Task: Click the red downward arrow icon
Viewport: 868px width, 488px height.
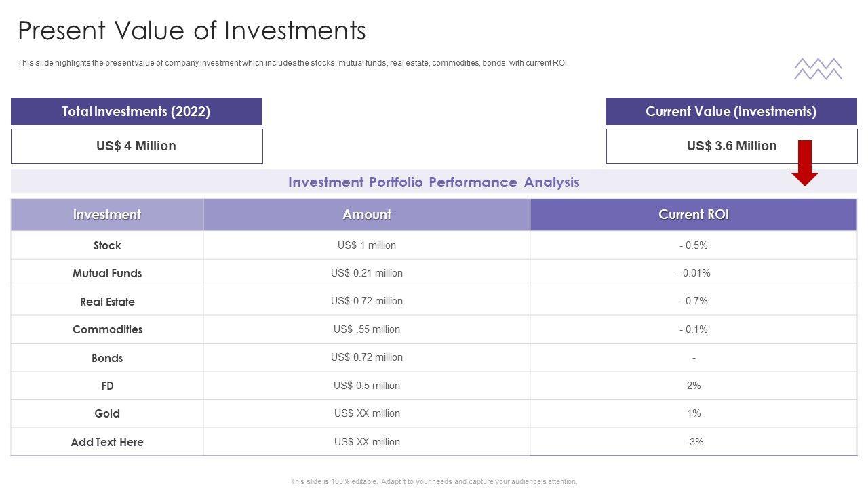Action: pyautogui.click(x=805, y=163)
